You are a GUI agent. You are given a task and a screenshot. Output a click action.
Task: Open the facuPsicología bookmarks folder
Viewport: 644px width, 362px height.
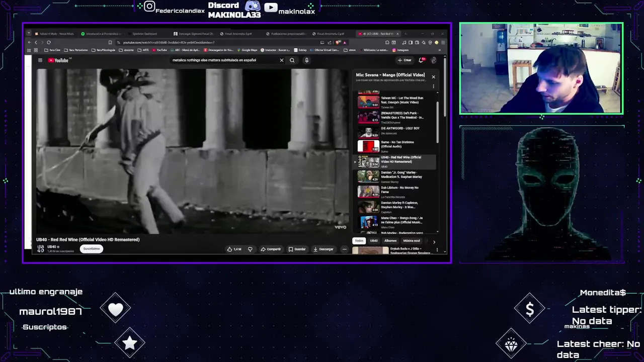103,50
